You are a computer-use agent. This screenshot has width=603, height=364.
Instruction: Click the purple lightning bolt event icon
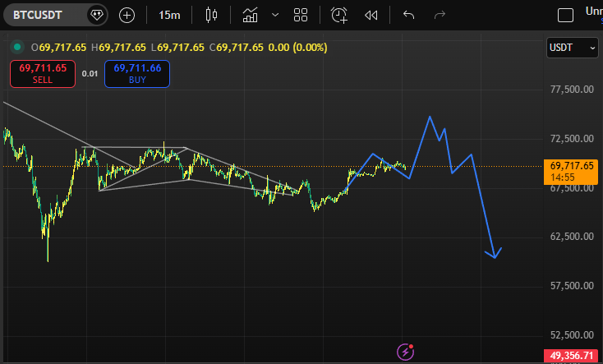point(405,352)
